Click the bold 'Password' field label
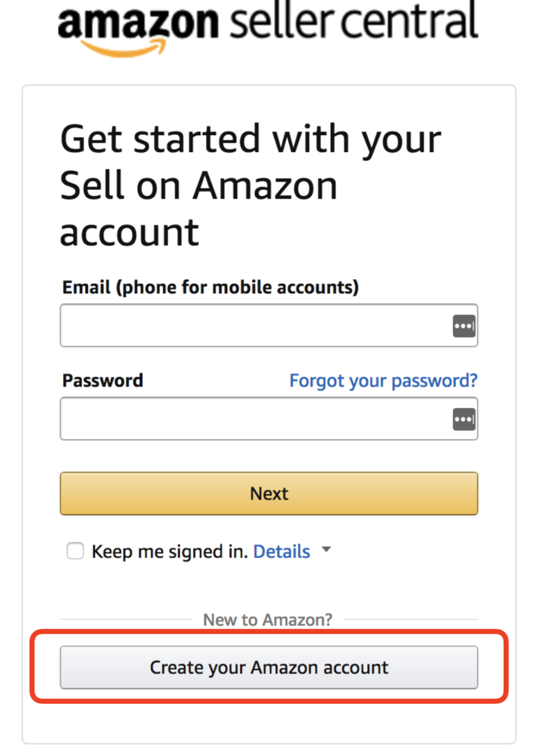This screenshot has height=756, width=539. coord(102,381)
